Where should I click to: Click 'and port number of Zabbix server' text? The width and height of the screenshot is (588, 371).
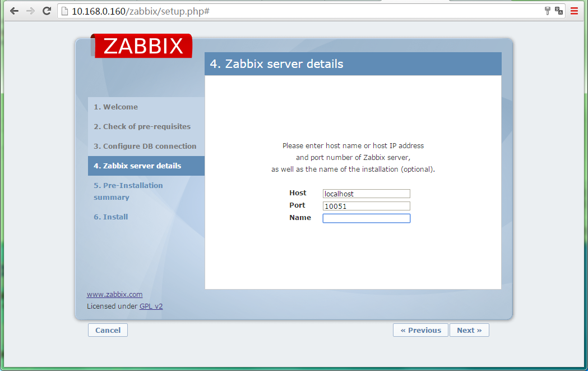(x=353, y=157)
